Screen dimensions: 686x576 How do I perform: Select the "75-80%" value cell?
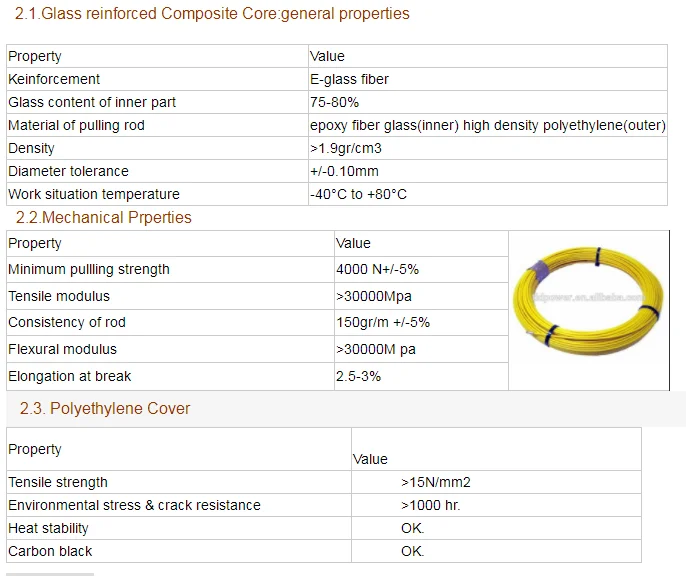(x=335, y=102)
